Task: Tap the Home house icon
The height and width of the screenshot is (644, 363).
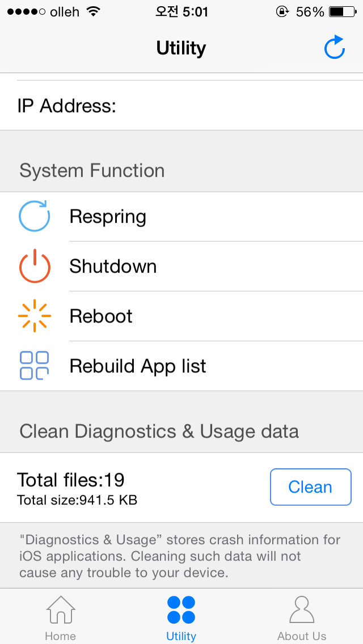Action: [x=61, y=610]
